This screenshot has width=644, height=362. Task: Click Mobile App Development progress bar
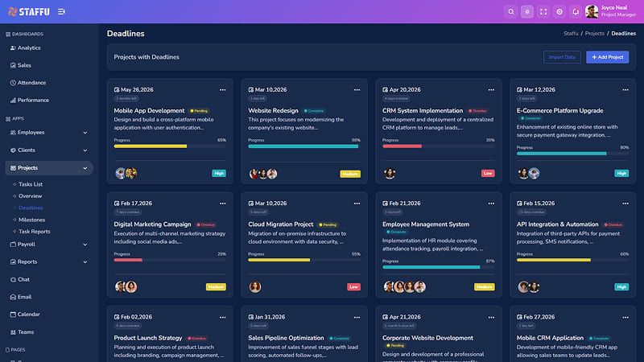[x=170, y=146]
